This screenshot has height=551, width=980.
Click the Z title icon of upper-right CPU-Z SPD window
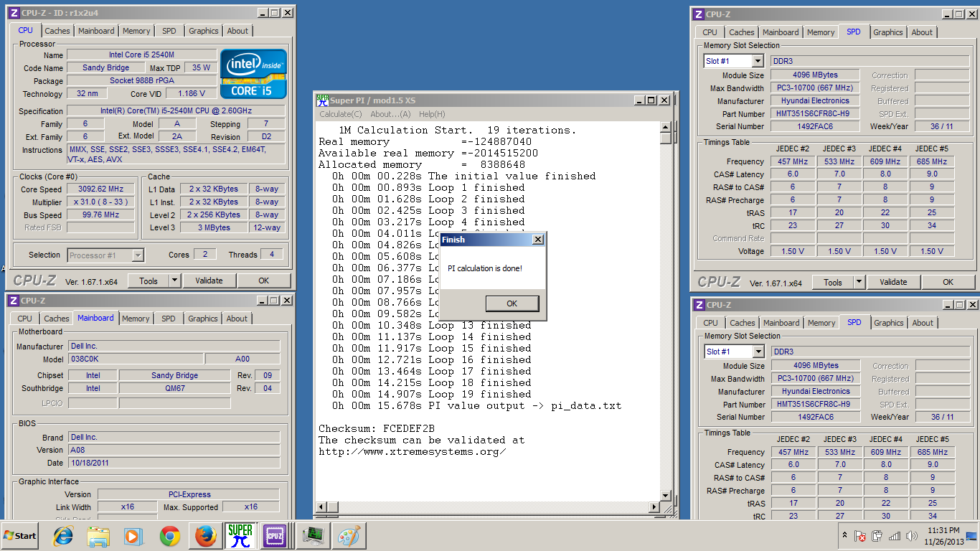click(698, 14)
